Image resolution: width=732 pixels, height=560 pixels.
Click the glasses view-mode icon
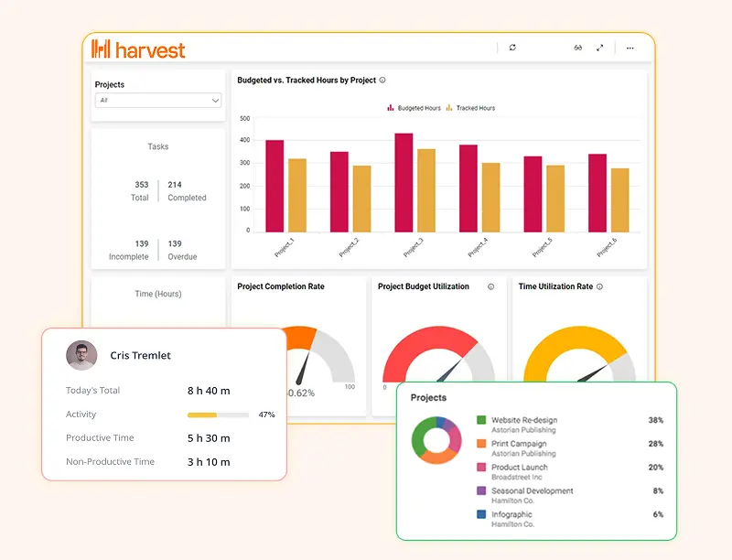point(578,48)
